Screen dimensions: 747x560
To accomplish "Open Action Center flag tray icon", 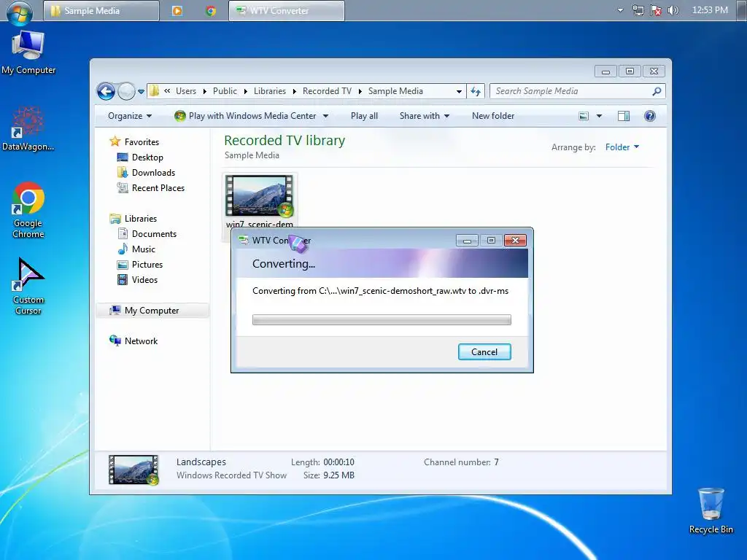I will pyautogui.click(x=656, y=10).
